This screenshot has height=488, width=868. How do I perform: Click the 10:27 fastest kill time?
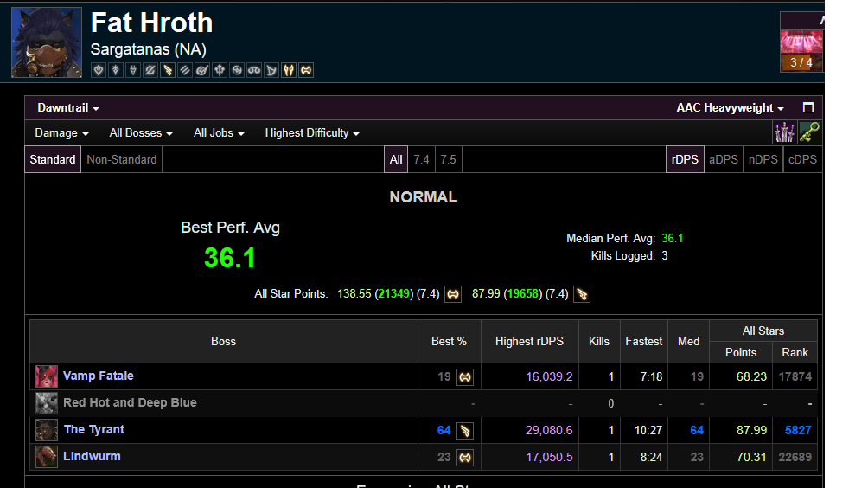tap(648, 430)
